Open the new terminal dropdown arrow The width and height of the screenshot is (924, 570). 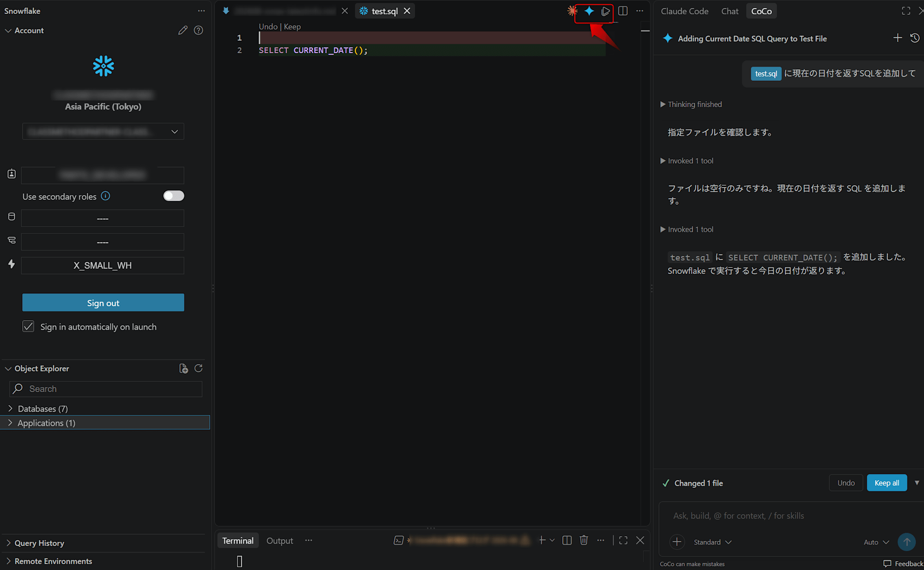click(x=552, y=540)
